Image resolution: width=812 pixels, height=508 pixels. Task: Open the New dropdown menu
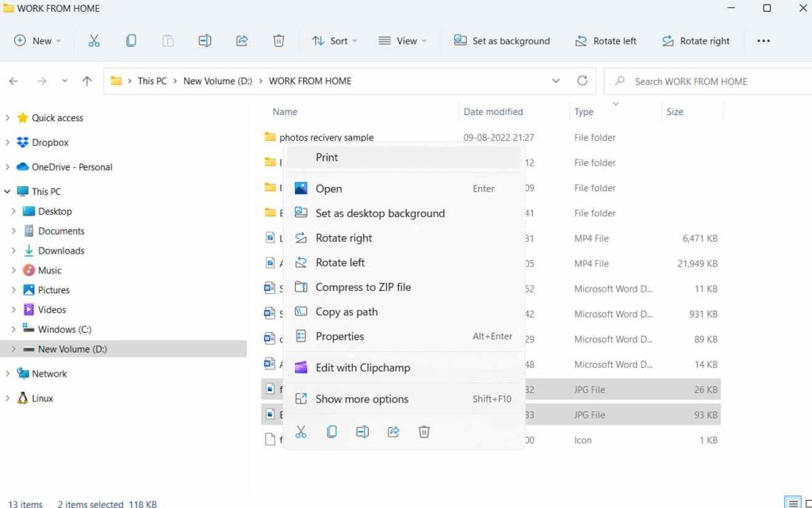point(37,41)
